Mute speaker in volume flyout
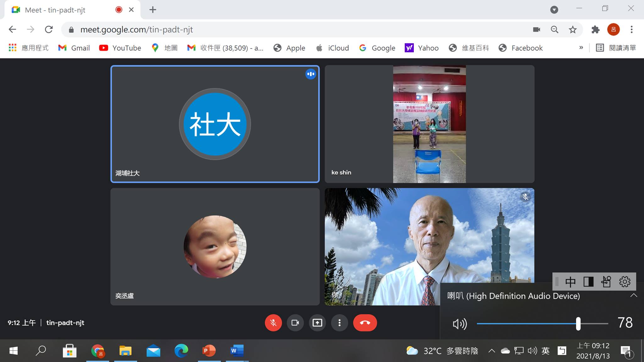644x362 pixels. click(x=459, y=324)
